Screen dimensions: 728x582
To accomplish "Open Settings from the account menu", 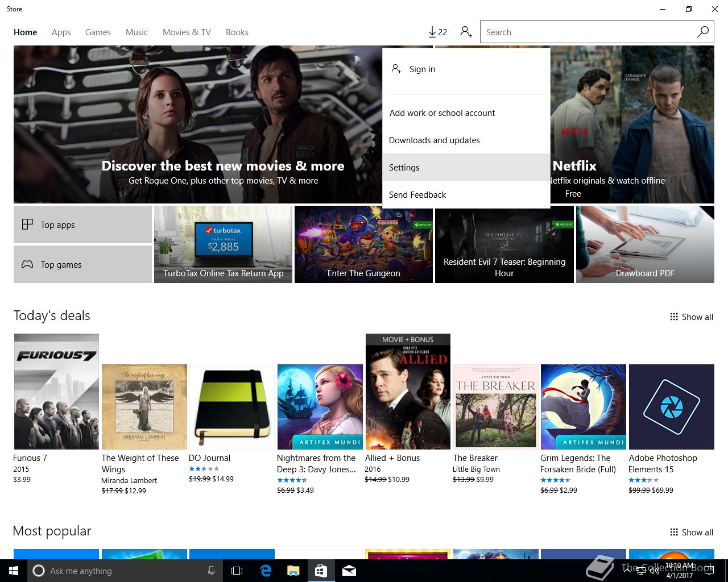I will point(466,168).
